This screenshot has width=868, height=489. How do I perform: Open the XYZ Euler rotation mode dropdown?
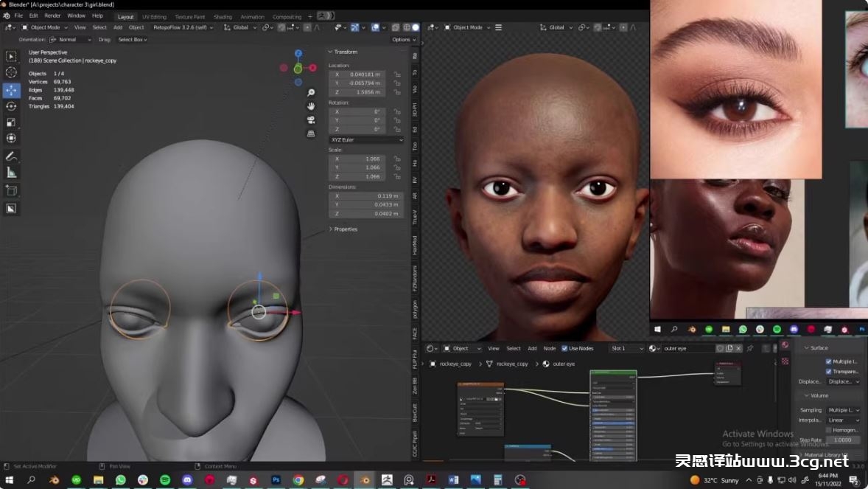(x=366, y=139)
